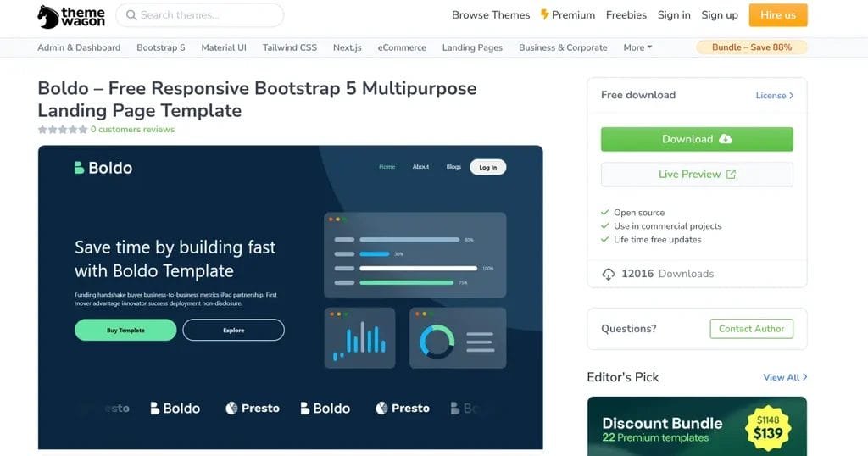
Task: Select Life time free updates text
Action: point(657,240)
